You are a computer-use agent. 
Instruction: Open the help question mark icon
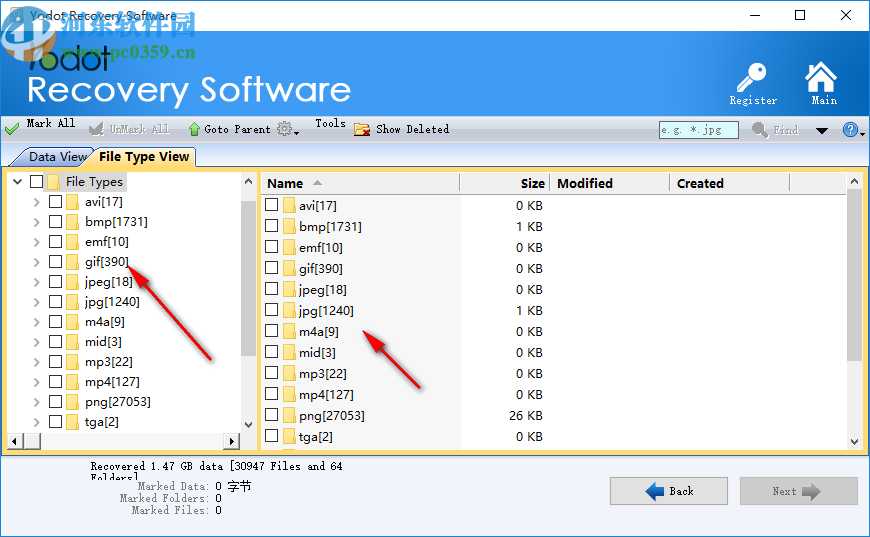tap(850, 130)
